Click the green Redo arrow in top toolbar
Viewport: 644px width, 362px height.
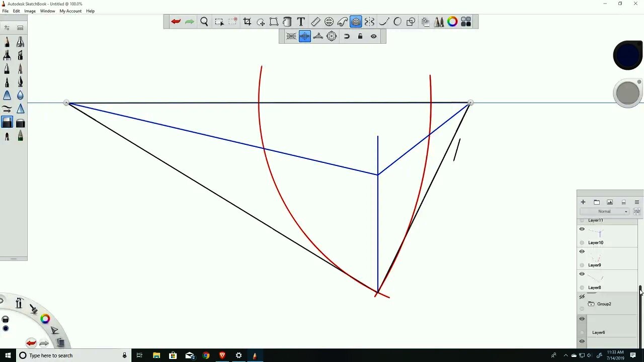[190, 22]
